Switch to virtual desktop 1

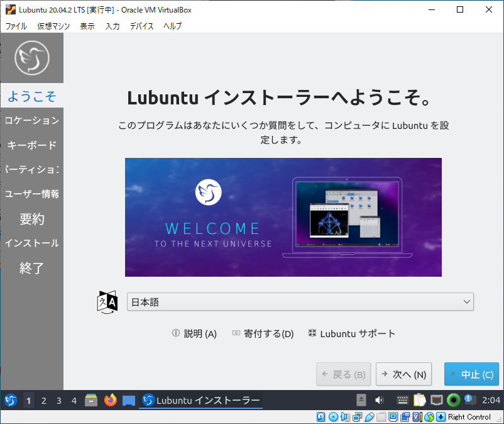(29, 401)
